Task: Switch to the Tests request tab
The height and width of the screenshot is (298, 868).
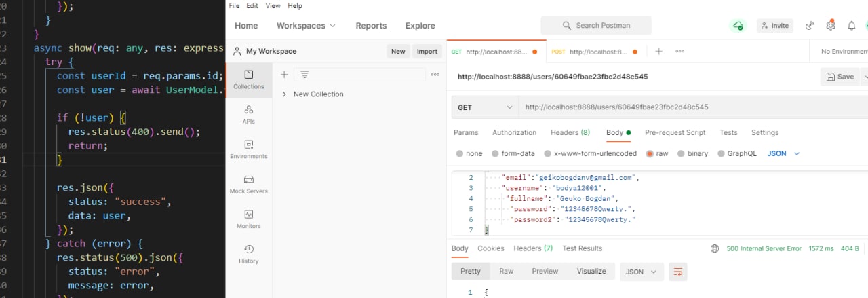Action: tap(728, 132)
